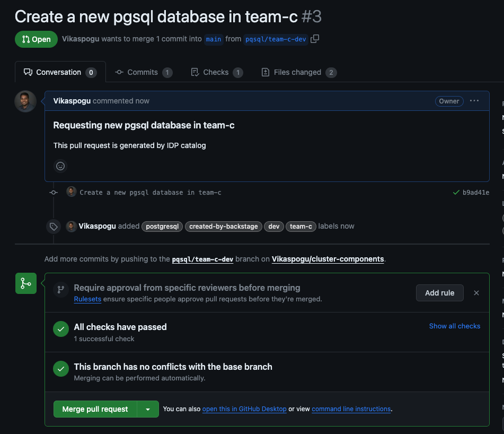Click the green Open status badge

pyautogui.click(x=37, y=39)
